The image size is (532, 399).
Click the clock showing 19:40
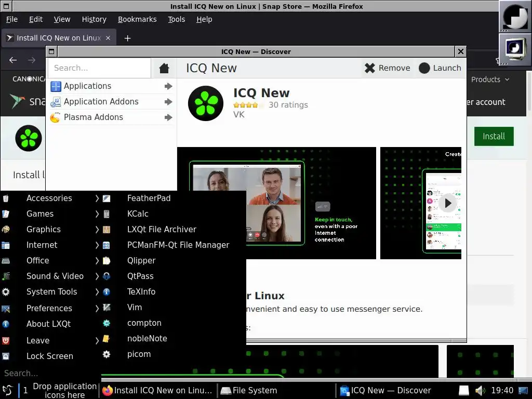[x=502, y=391]
